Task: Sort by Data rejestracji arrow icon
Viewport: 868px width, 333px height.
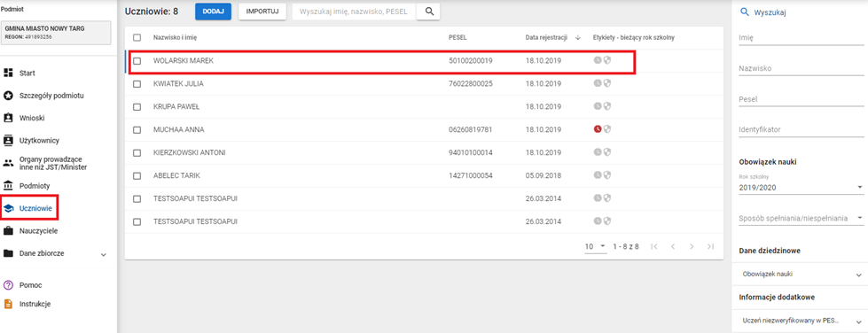Action: point(578,37)
